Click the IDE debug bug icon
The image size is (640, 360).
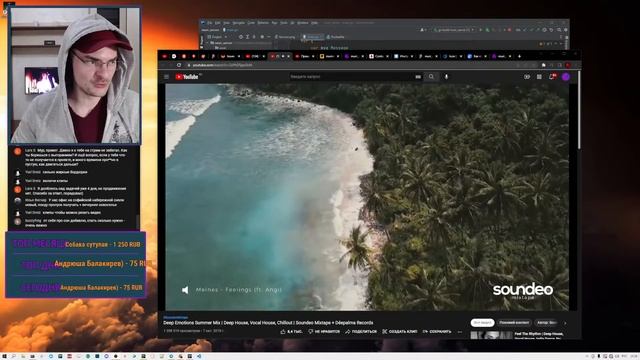(x=487, y=30)
